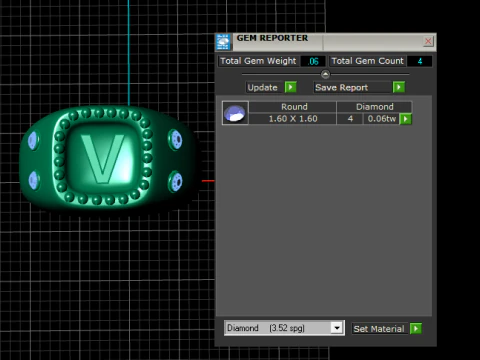The height and width of the screenshot is (360, 480).
Task: Collapse panel using the round up-arrow expander
Action: (325, 74)
